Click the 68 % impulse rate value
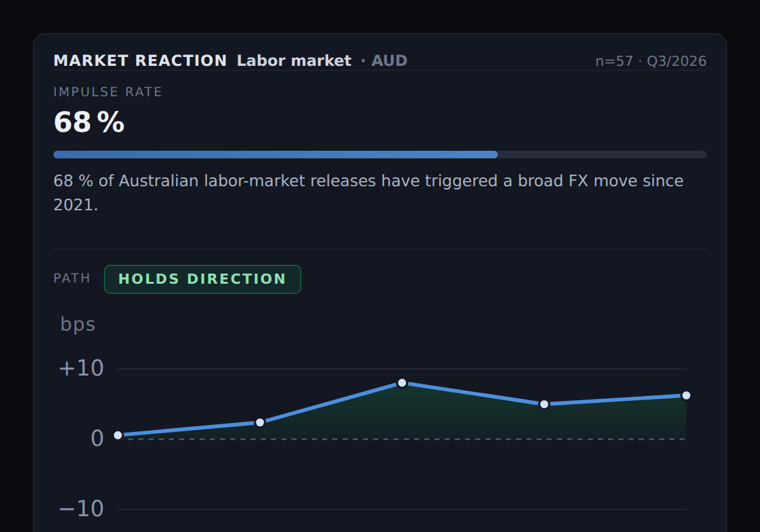 89,122
